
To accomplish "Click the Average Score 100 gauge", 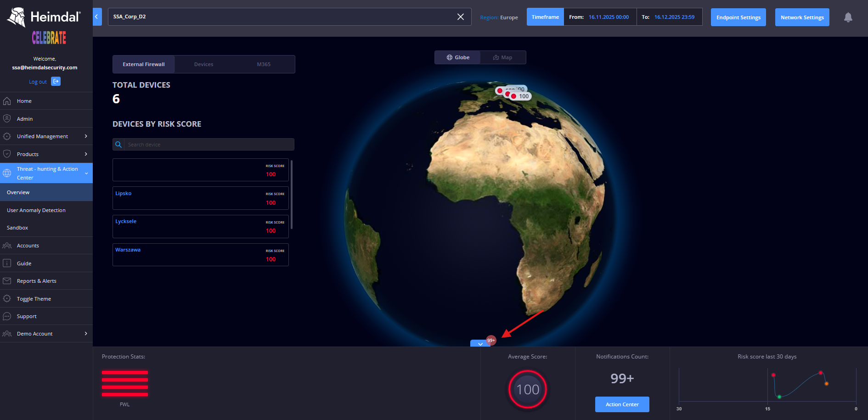I will [x=528, y=390].
